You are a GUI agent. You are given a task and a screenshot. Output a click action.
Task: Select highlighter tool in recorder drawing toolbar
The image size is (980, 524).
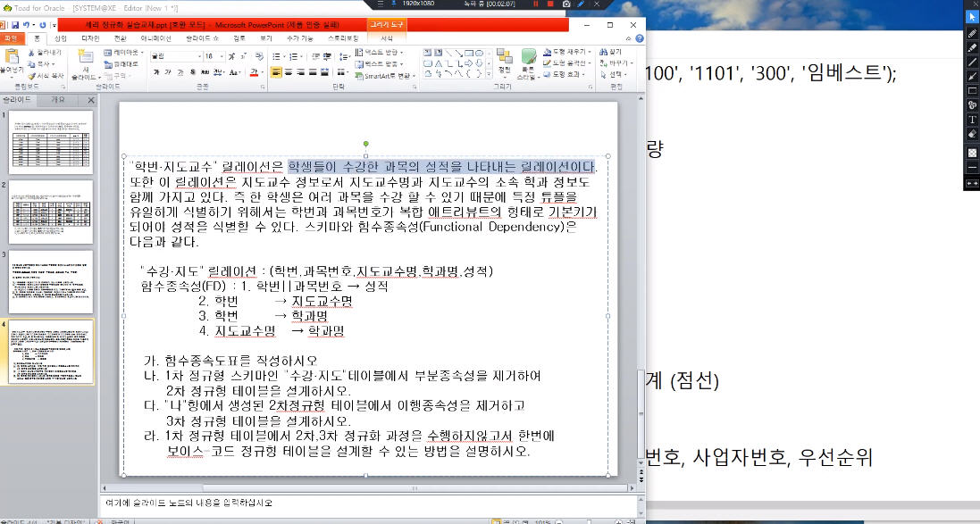point(972,46)
